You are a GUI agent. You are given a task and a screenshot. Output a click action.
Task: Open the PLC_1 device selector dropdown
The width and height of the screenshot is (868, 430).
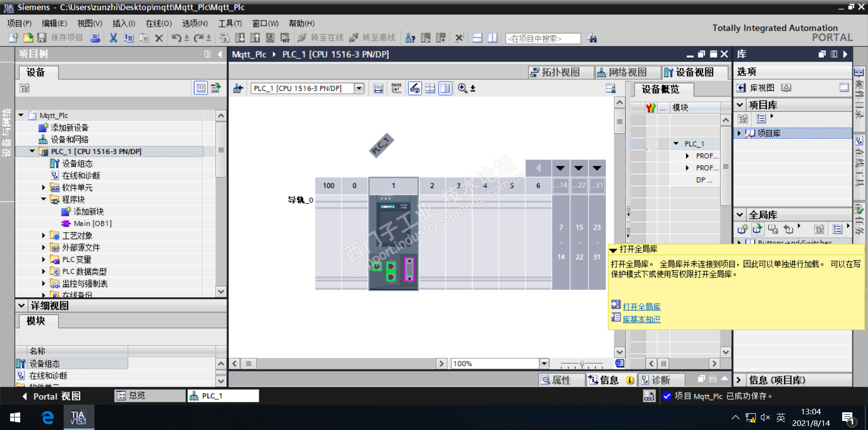tap(359, 88)
